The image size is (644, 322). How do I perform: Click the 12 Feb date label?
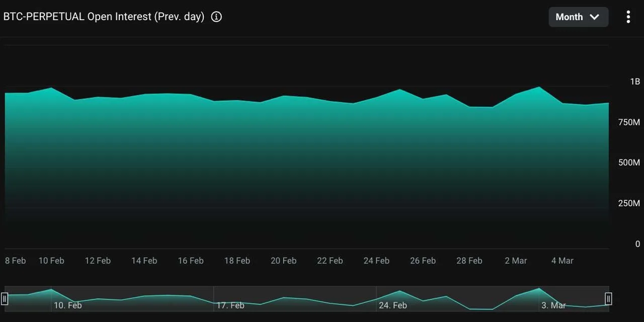tap(98, 261)
